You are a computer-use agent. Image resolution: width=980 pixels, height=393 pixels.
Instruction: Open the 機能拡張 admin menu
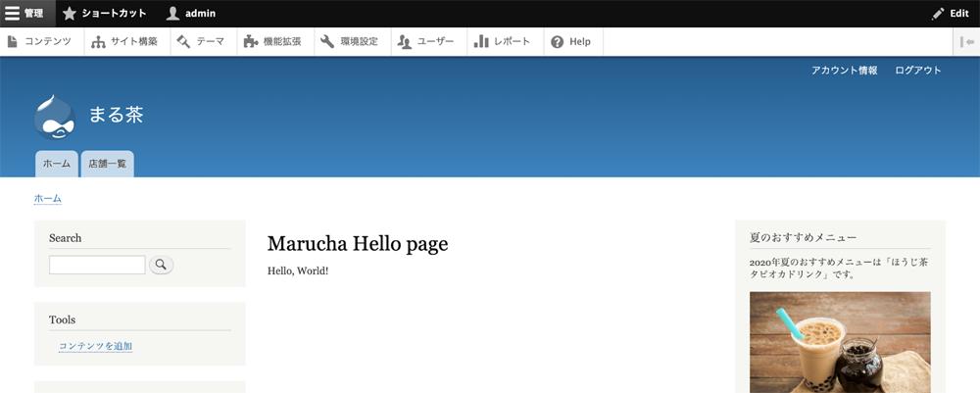tap(275, 42)
